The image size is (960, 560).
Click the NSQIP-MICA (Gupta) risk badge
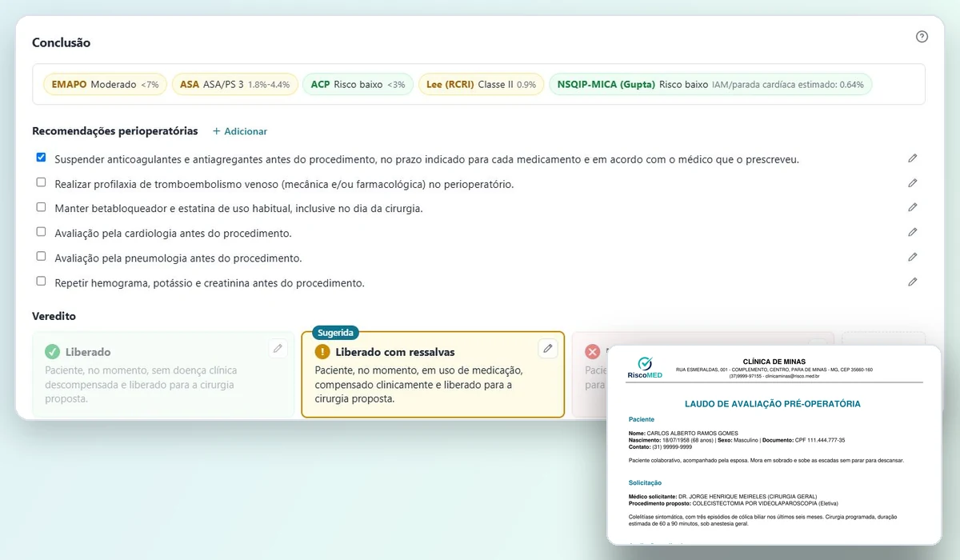click(710, 84)
